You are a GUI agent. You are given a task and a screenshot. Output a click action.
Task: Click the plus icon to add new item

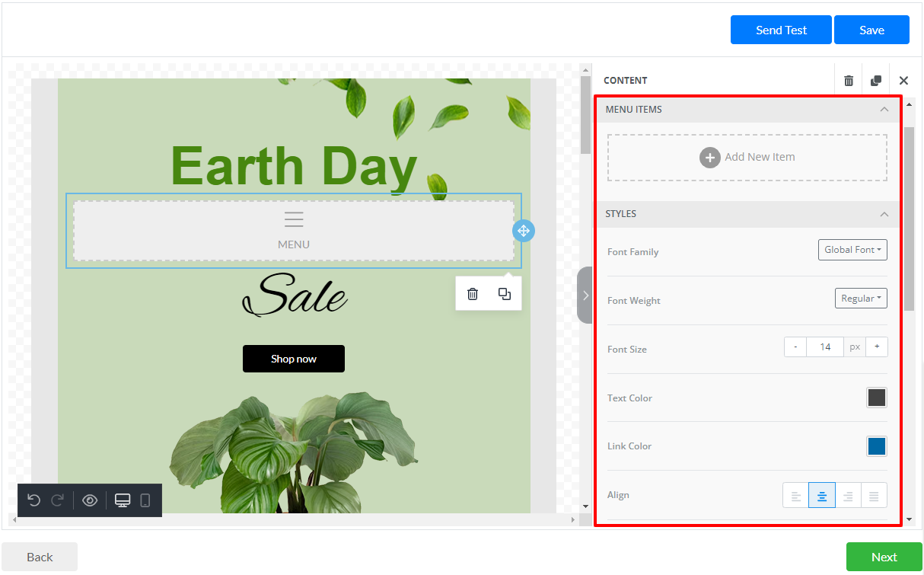709,158
